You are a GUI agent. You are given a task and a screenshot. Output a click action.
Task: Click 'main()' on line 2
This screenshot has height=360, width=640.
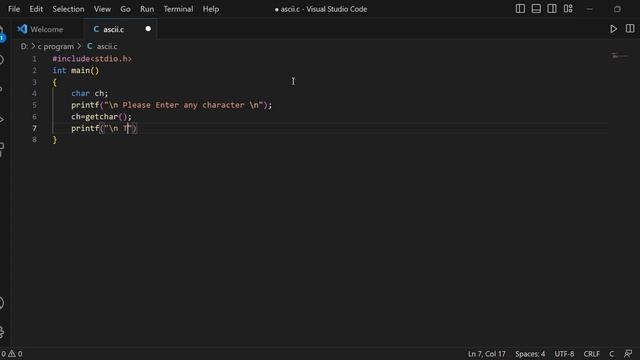pos(85,71)
